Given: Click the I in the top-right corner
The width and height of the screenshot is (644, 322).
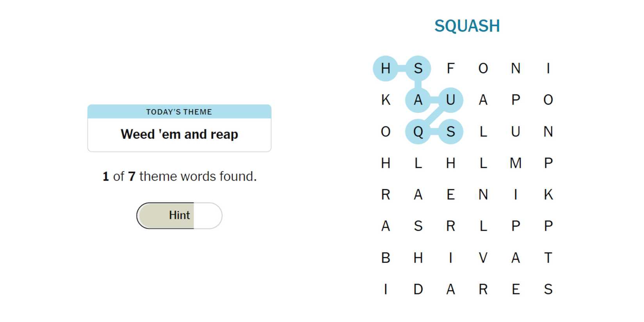Looking at the screenshot, I should pyautogui.click(x=548, y=69).
